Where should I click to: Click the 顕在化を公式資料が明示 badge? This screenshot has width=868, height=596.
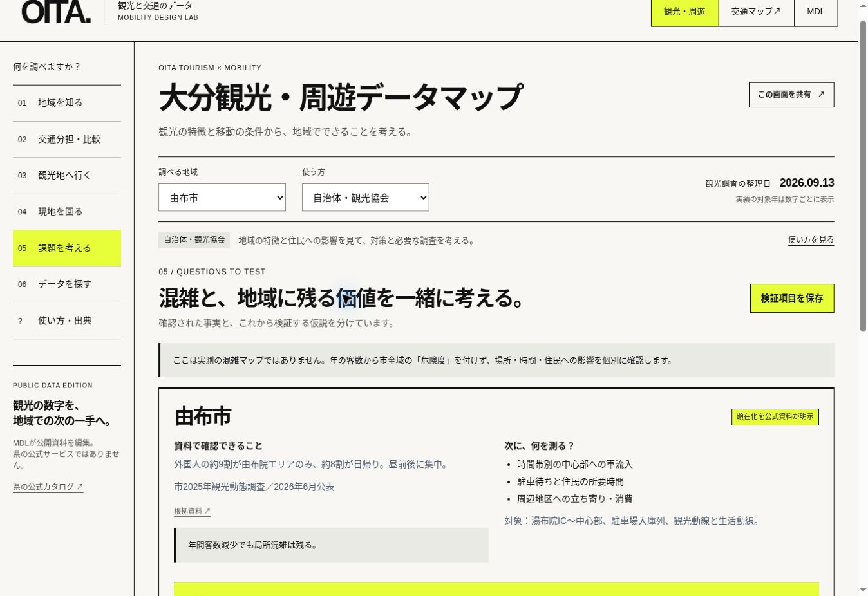tap(775, 416)
